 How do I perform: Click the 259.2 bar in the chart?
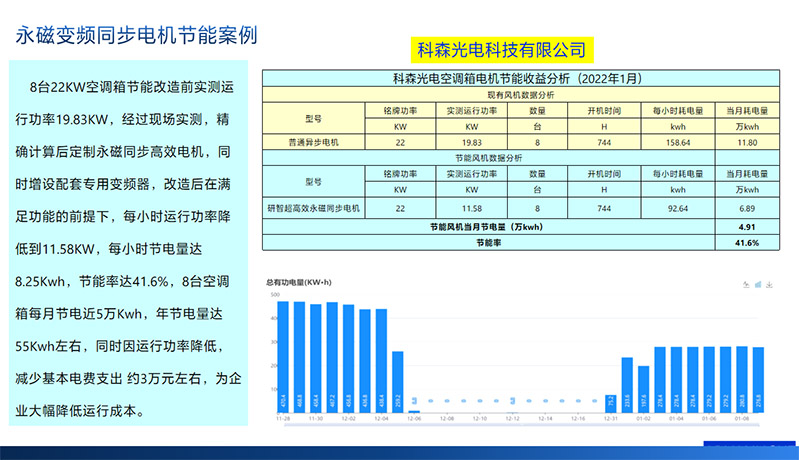397,382
